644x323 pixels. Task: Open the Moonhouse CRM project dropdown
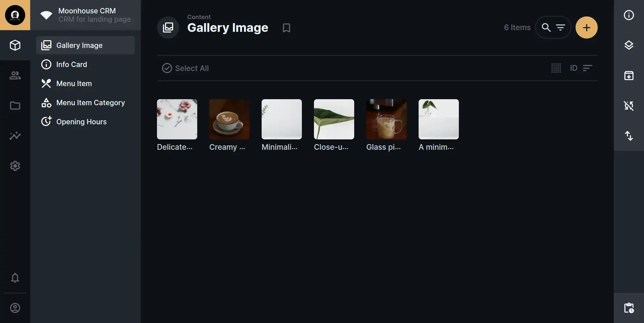coord(87,15)
